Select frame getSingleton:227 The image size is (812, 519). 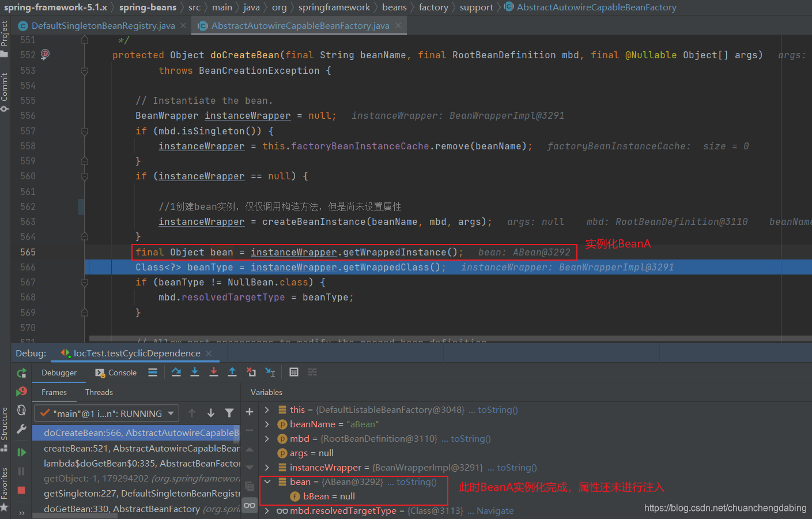pyautogui.click(x=137, y=494)
